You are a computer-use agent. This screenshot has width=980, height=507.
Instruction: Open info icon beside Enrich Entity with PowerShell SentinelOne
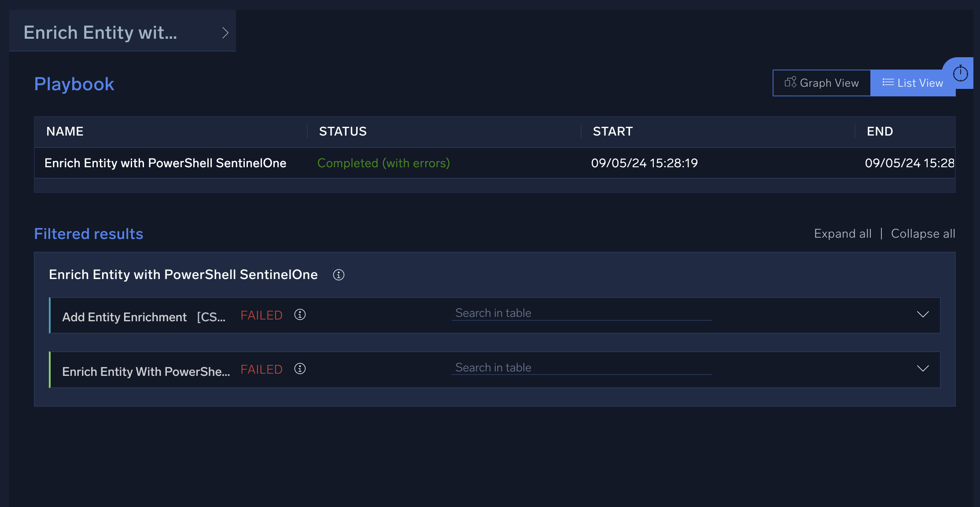click(x=339, y=275)
